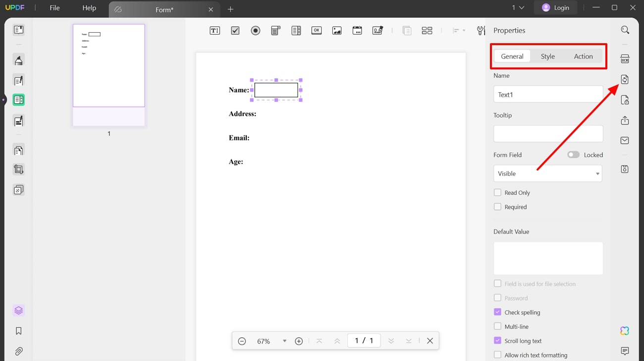This screenshot has width=644, height=361.
Task: Switch to the Style properties tab
Action: point(547,57)
